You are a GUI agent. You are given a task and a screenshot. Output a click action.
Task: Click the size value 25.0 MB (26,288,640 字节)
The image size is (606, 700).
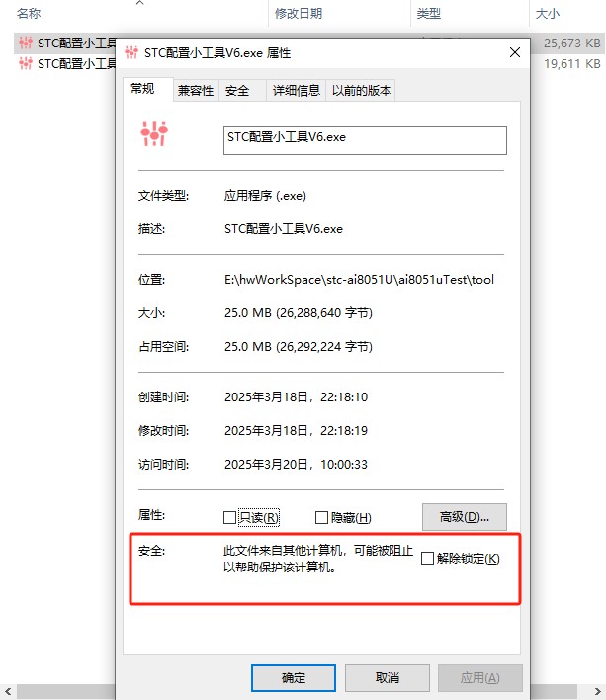point(299,313)
